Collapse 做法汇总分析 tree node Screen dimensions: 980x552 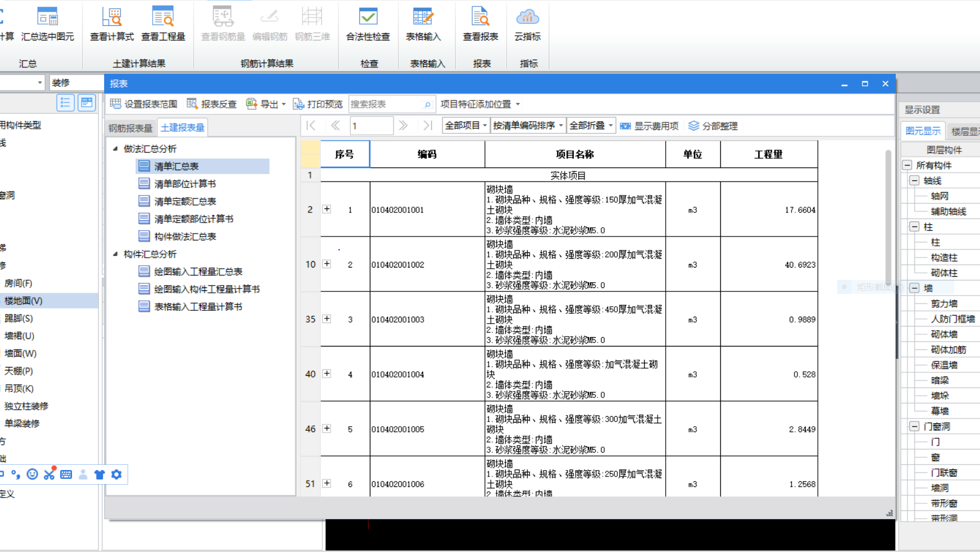click(x=115, y=149)
